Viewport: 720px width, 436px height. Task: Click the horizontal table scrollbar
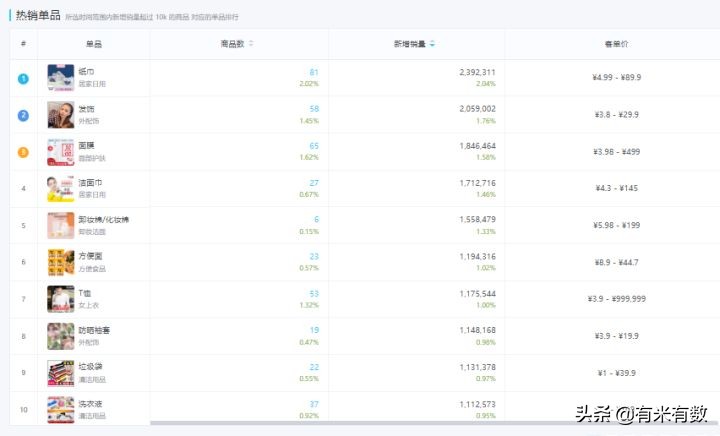click(432, 423)
